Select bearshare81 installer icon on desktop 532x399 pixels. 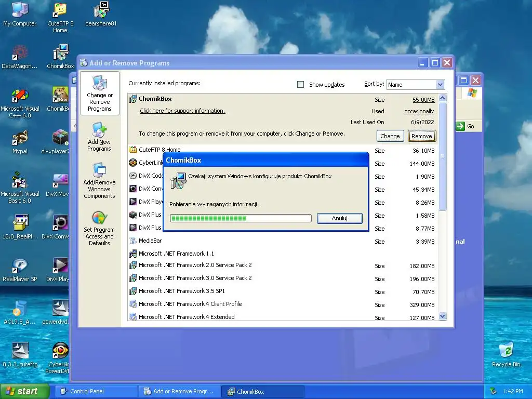point(101,14)
